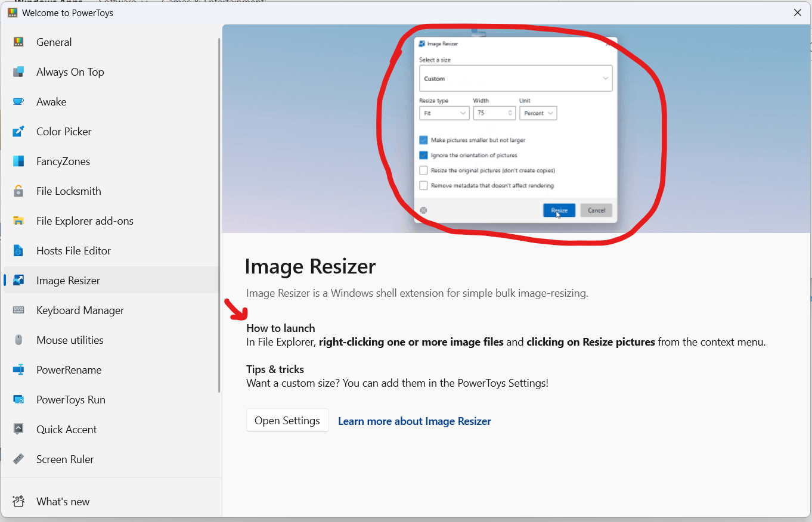Close the Welcome to PowerToys window

[798, 13]
